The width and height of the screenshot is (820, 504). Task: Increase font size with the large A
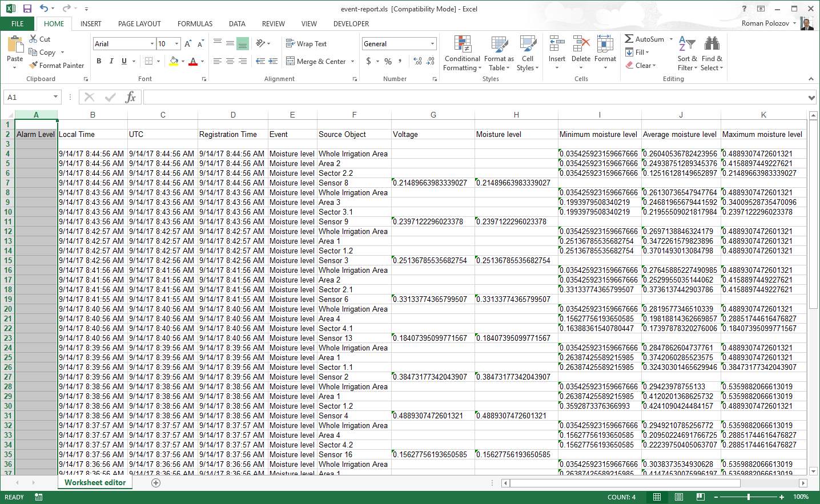(187, 43)
